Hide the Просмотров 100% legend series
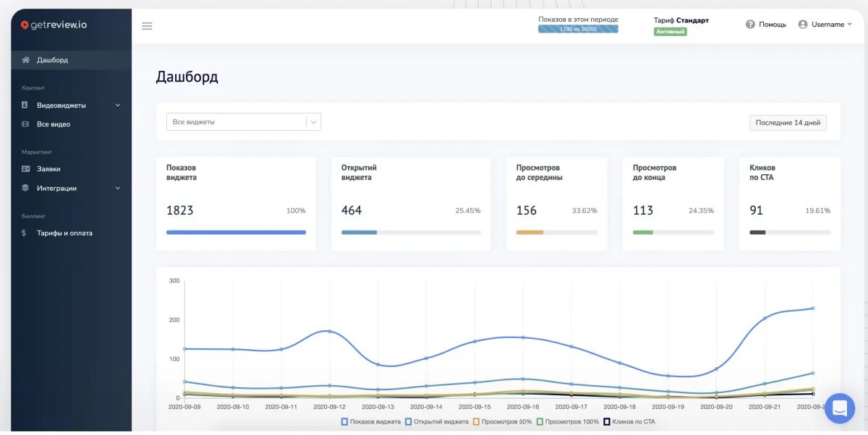 [x=568, y=421]
